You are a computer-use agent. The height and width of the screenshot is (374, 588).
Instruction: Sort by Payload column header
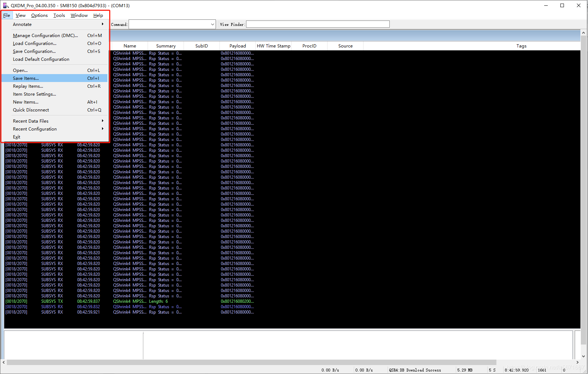point(238,46)
